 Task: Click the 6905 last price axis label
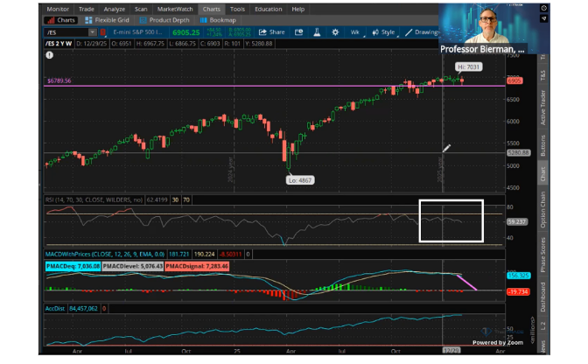[x=514, y=80]
